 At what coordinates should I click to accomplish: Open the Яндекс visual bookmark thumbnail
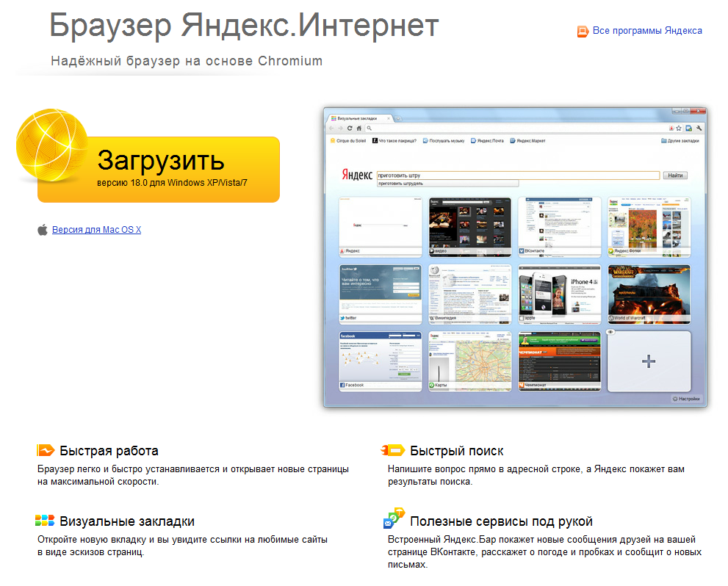(381, 226)
